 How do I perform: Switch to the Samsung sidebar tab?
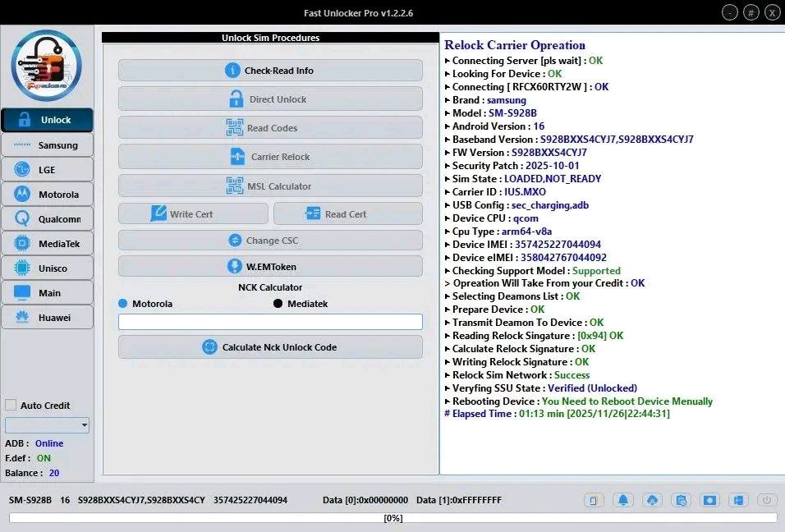[x=47, y=145]
